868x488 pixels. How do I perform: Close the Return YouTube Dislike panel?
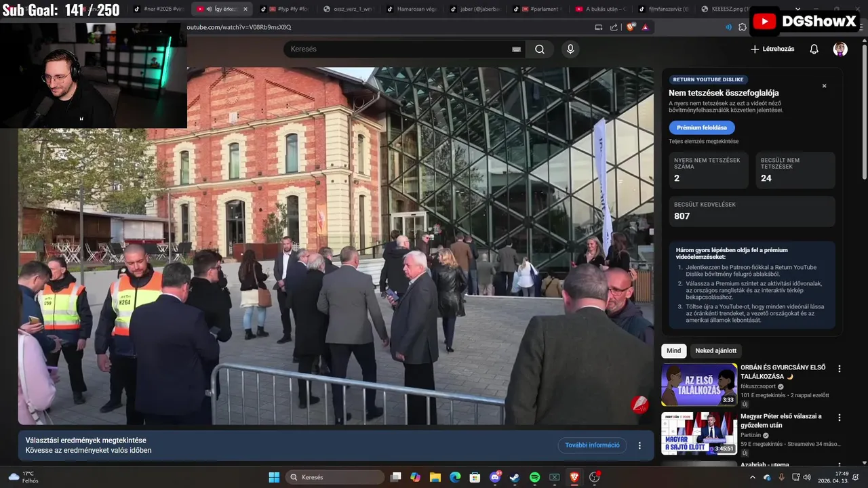pyautogui.click(x=825, y=86)
